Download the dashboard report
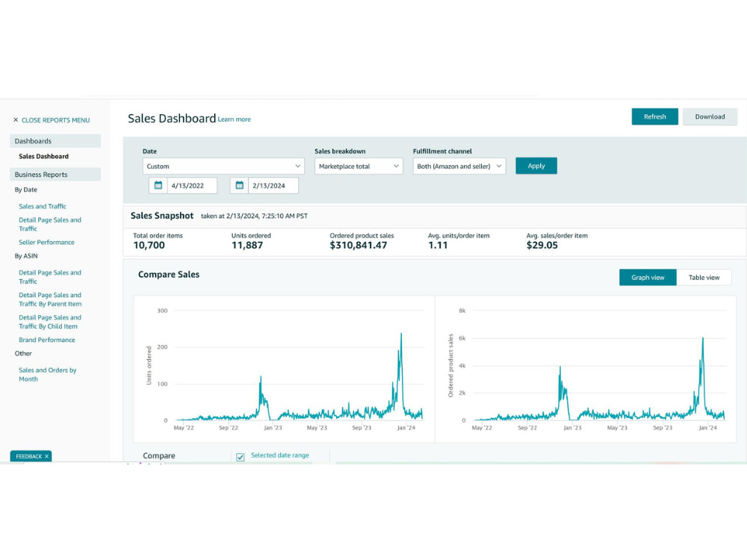 710,116
